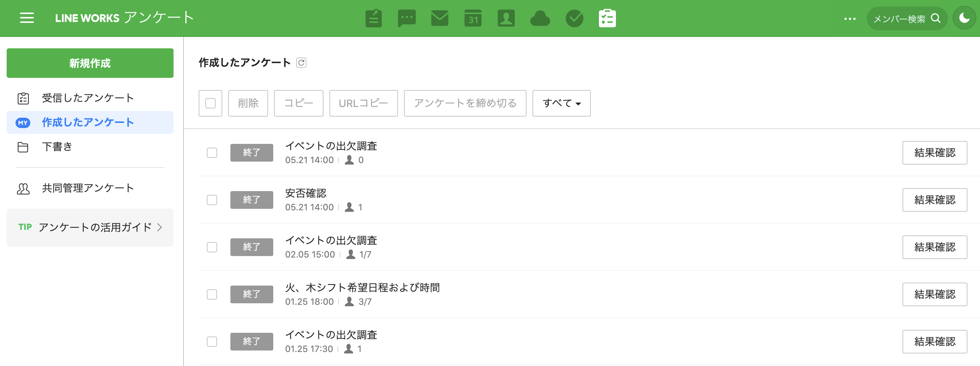This screenshot has height=366, width=980.
Task: Click the 終了 badge on 火、木シフト row
Action: [251, 294]
